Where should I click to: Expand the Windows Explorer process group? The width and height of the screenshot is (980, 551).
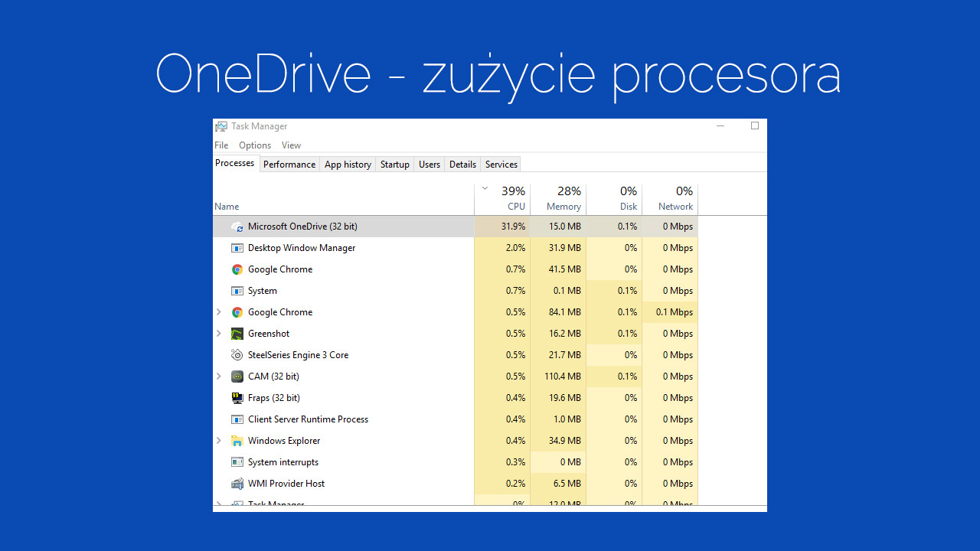click(x=219, y=441)
